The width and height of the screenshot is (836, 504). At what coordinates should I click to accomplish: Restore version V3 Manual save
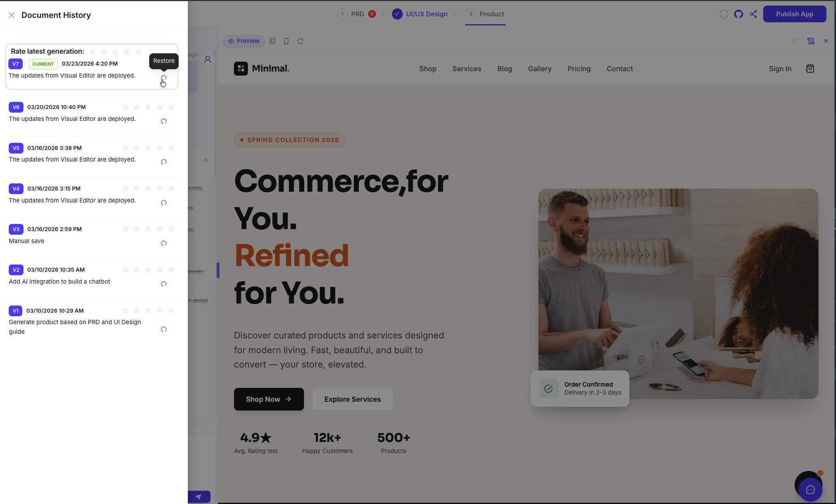[x=164, y=243]
